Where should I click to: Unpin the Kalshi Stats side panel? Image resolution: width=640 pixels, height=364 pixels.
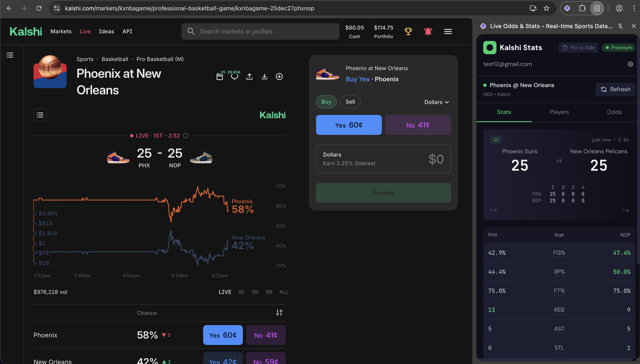point(621,26)
